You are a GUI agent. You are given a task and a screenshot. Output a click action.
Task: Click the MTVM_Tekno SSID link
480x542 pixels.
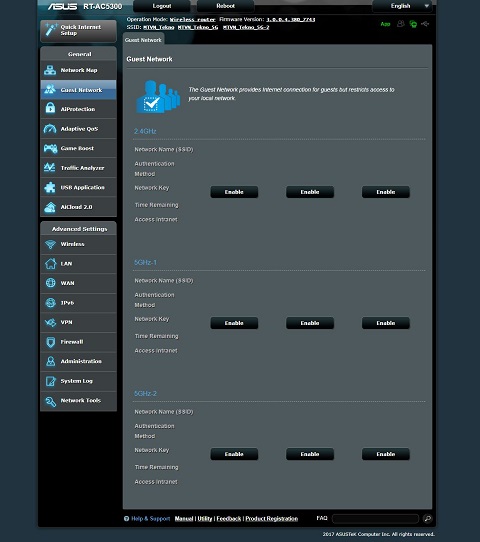coord(159,27)
